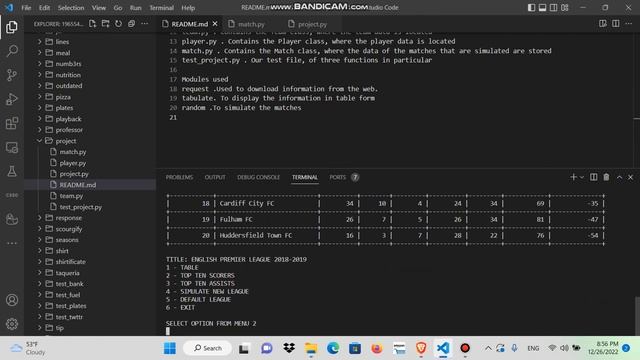The height and width of the screenshot is (360, 640).
Task: Open the Manage gear settings
Action: (x=12, y=324)
